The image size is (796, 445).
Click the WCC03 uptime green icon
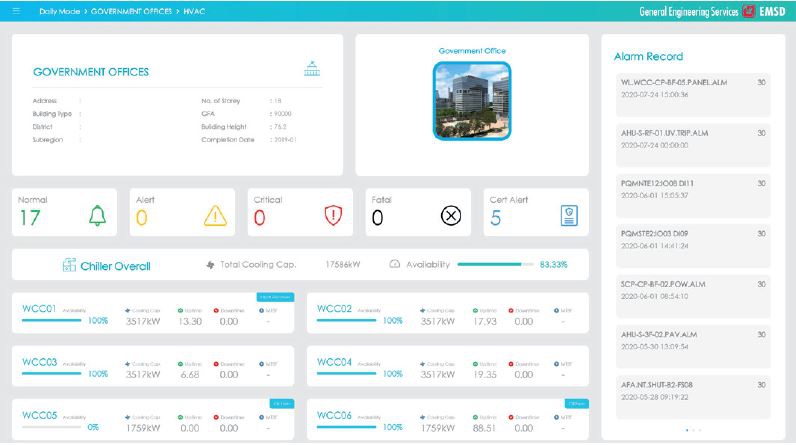click(180, 364)
